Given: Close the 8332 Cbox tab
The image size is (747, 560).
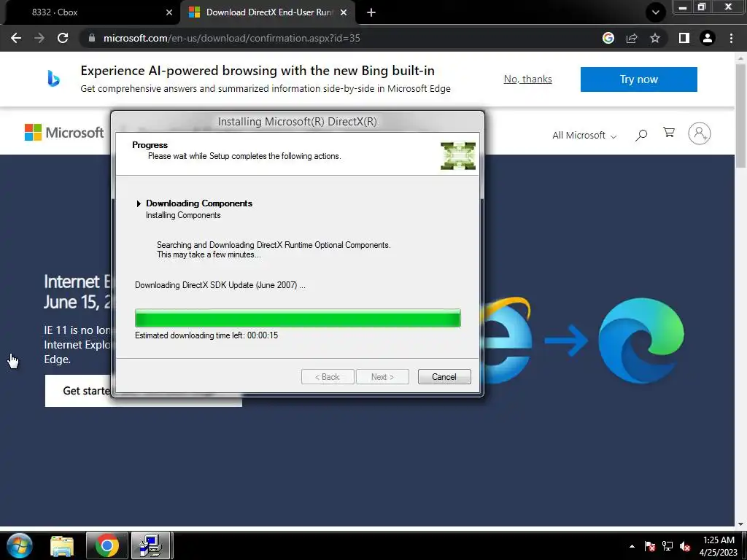Looking at the screenshot, I should coord(169,12).
